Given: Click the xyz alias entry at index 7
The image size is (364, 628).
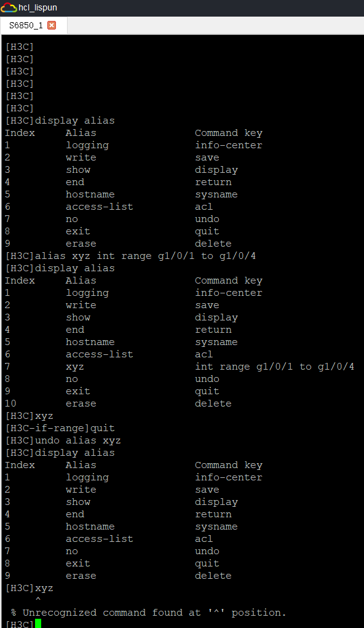Looking at the screenshot, I should point(75,367).
